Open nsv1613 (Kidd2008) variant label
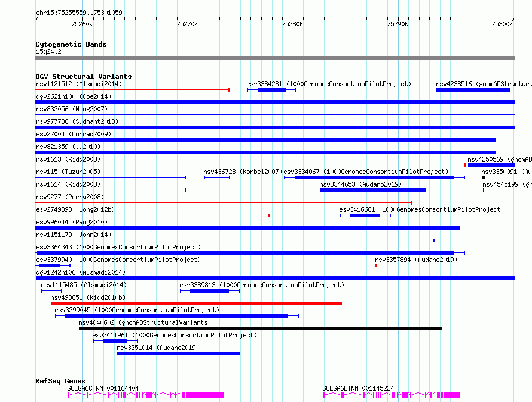 click(68, 159)
